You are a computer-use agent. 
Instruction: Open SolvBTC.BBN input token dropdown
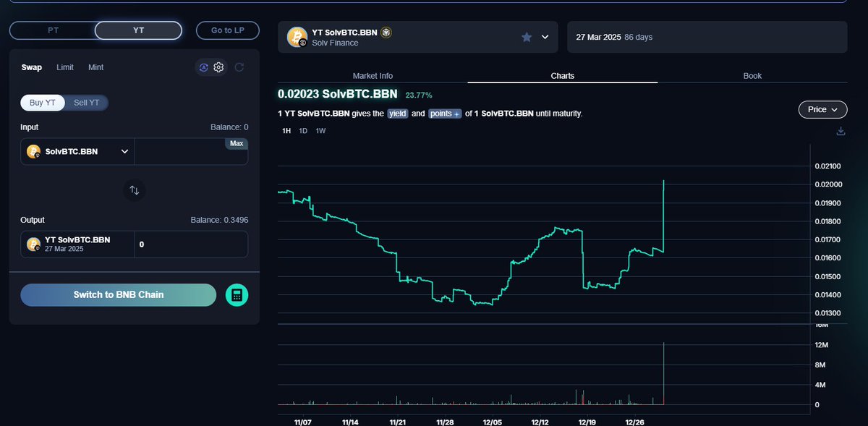point(78,152)
